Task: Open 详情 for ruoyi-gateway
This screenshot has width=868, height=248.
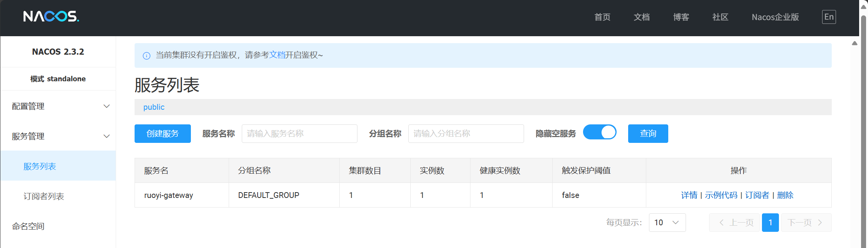Action: point(689,195)
